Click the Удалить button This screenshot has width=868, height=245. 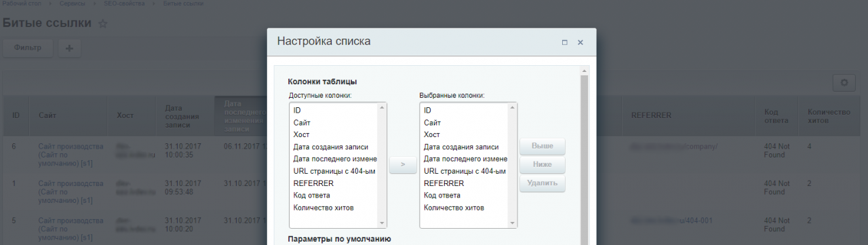coord(542,183)
